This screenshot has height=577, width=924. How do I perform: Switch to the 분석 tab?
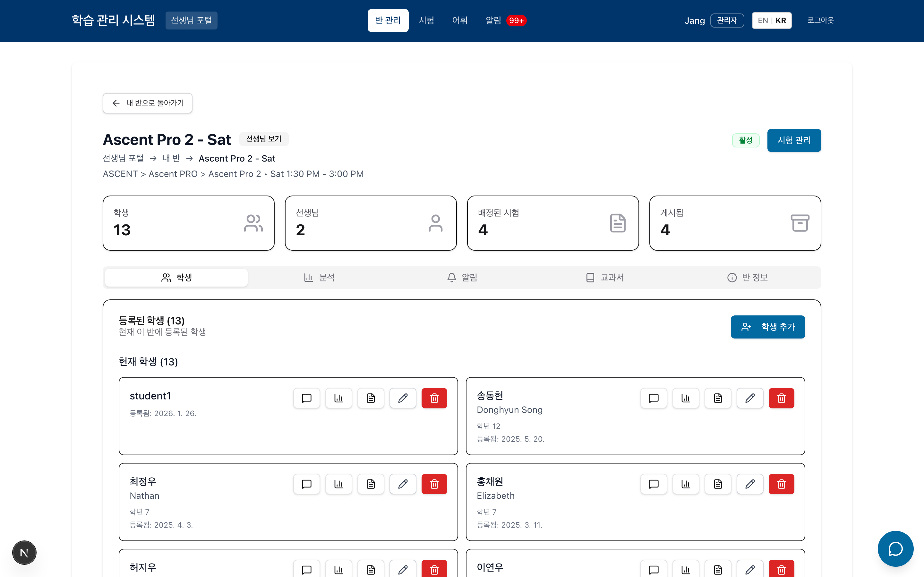319,277
